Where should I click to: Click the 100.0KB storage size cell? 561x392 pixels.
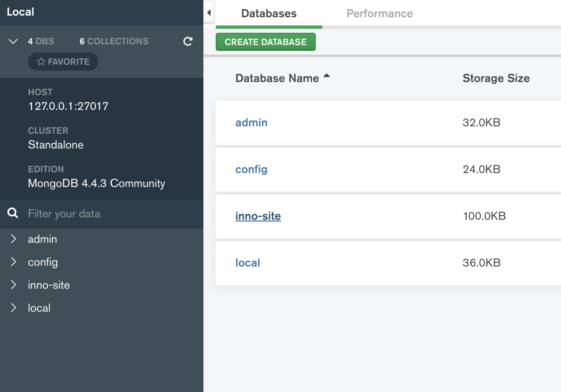coord(484,216)
